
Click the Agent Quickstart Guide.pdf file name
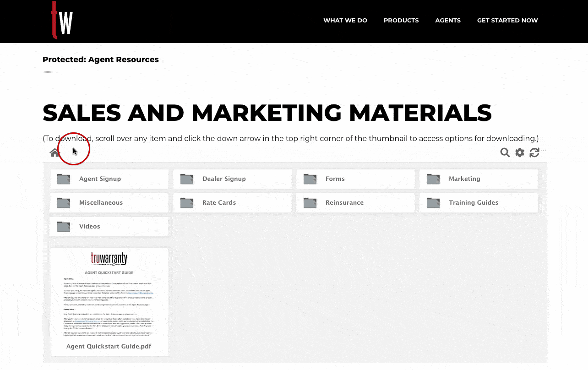tap(109, 346)
